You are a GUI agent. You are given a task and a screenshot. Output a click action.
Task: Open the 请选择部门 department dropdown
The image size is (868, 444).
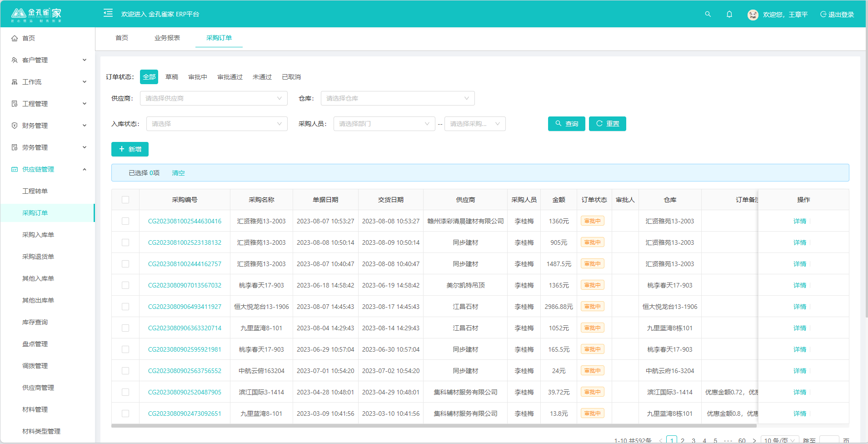click(x=384, y=124)
